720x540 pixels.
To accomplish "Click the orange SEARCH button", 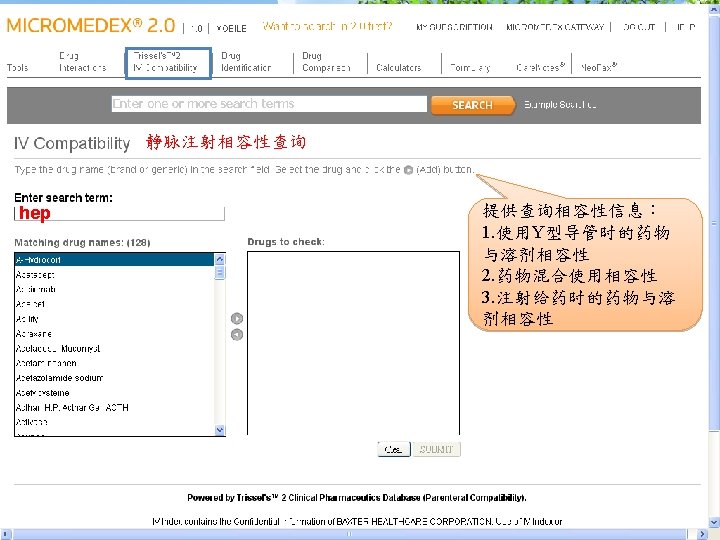I will point(472,105).
